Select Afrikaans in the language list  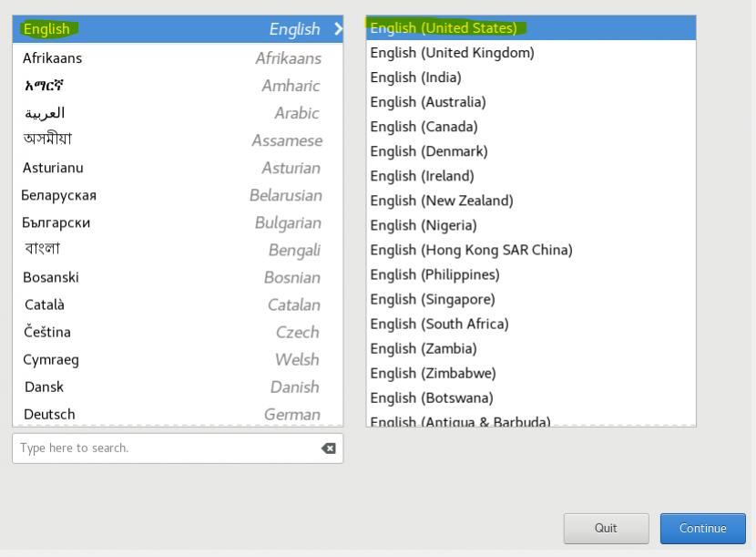(178, 58)
